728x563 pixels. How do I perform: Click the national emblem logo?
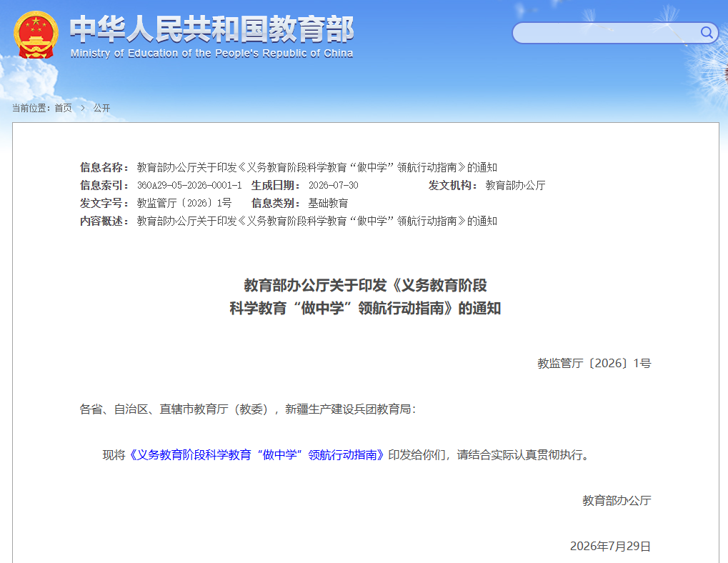point(36,35)
